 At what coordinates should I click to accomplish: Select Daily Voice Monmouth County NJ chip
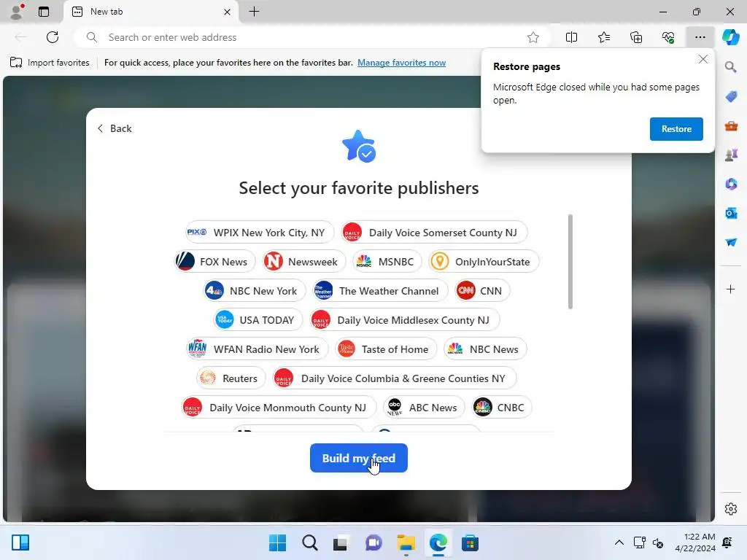coord(278,407)
